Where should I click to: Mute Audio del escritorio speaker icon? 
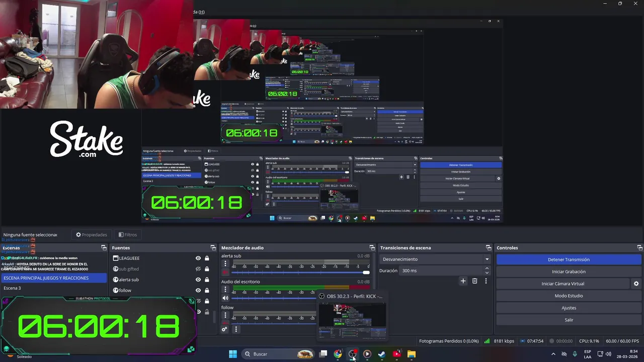point(225,298)
